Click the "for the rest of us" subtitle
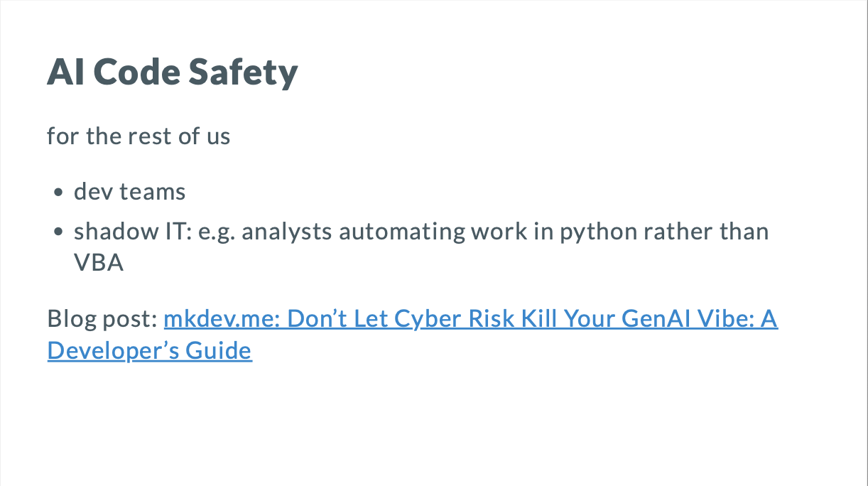This screenshot has width=868, height=486. (x=139, y=136)
